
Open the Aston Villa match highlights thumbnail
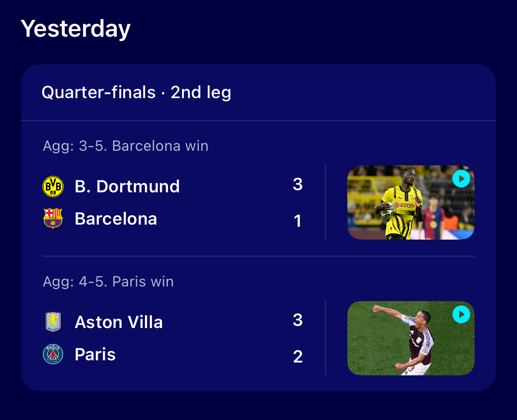(x=411, y=338)
